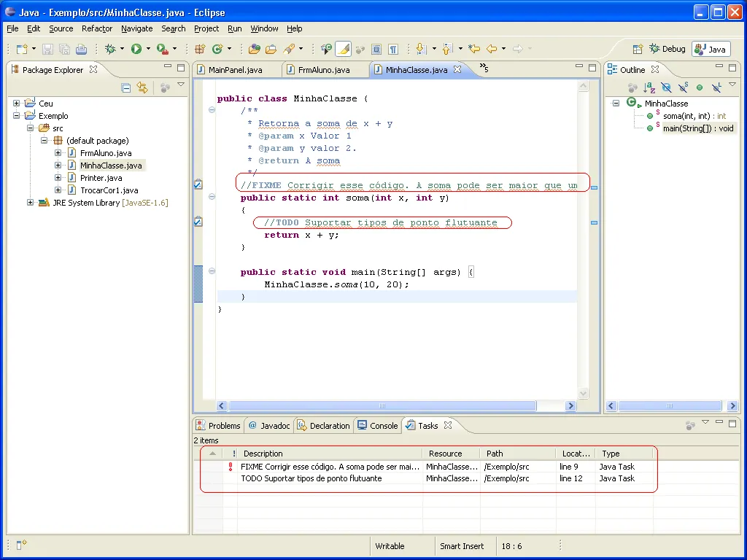Click the Open Perspective icon
This screenshot has height=560, width=747.
click(x=638, y=49)
